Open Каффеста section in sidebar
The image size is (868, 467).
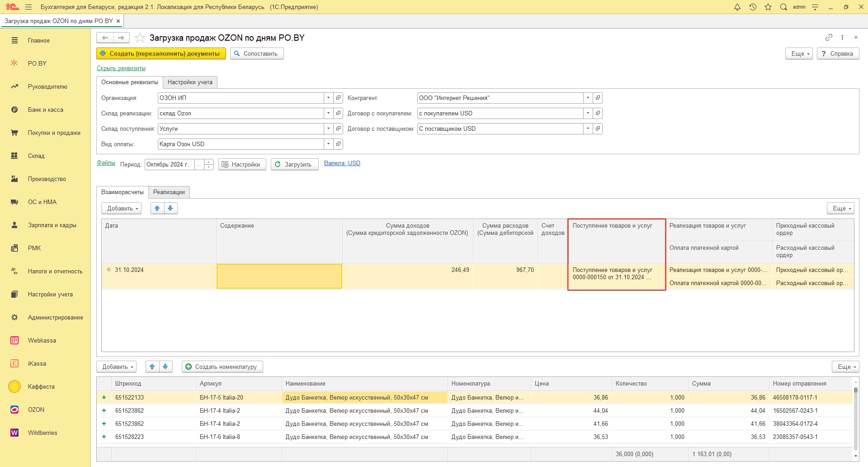tap(41, 386)
